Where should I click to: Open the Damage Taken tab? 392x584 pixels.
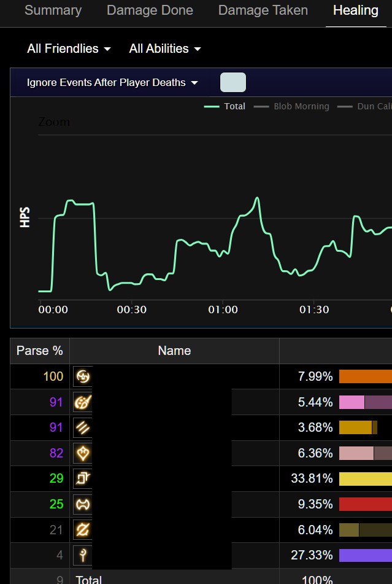point(263,10)
